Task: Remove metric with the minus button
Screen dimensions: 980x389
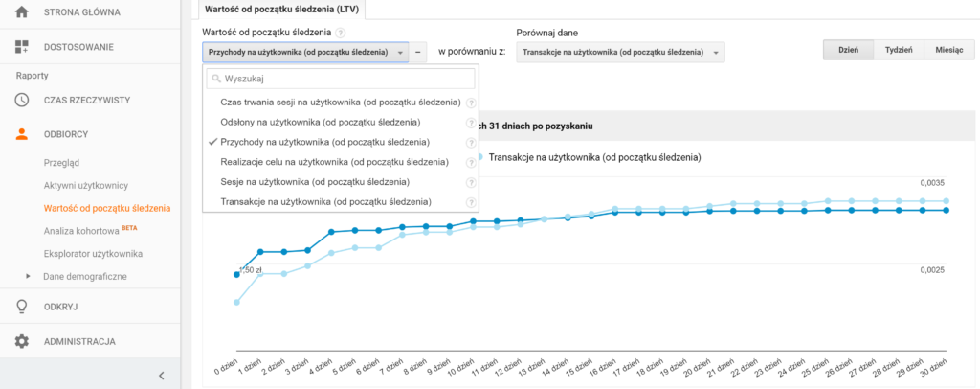Action: 417,53
